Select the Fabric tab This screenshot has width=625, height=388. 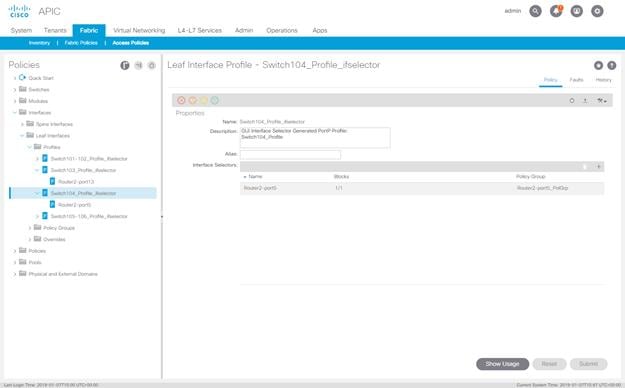coord(89,30)
